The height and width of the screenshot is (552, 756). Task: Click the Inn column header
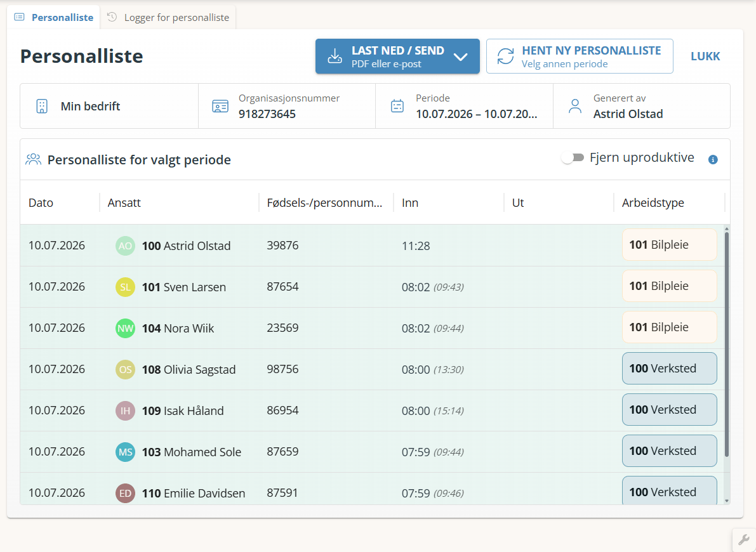tap(410, 203)
